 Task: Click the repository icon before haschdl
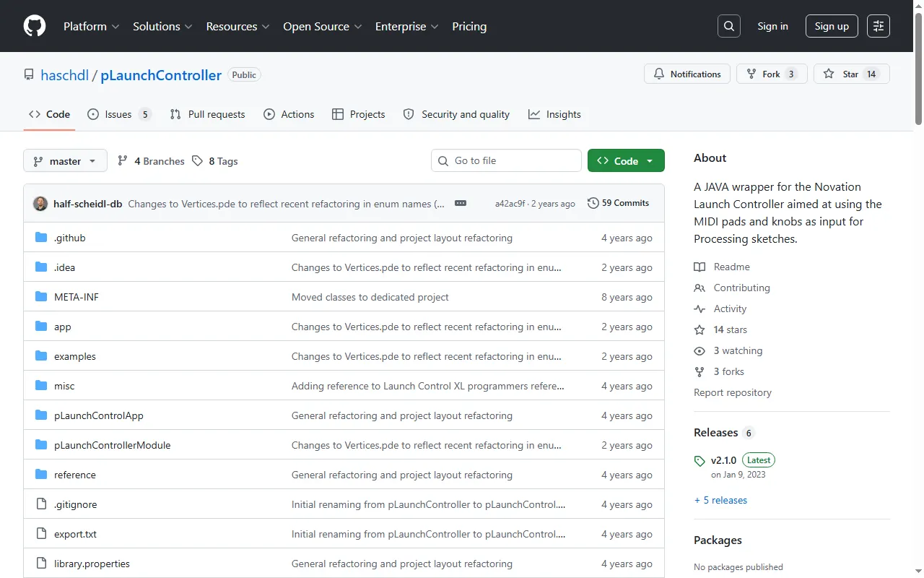pyautogui.click(x=29, y=74)
